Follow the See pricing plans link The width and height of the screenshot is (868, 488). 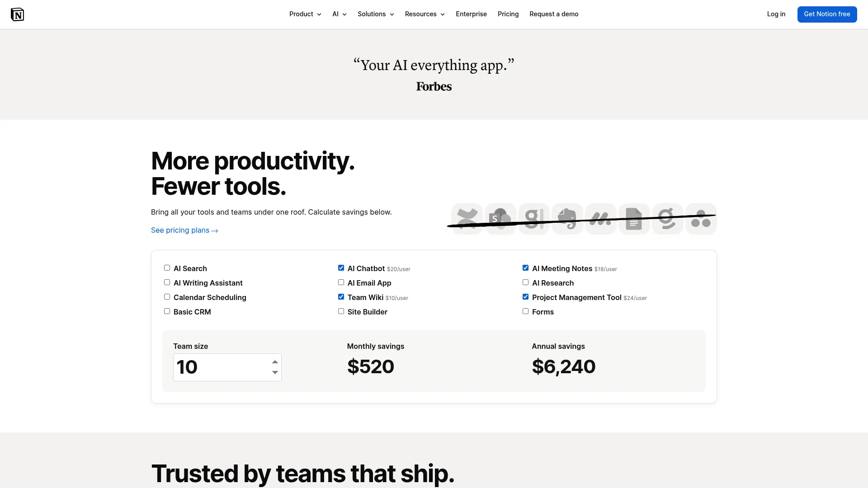pyautogui.click(x=180, y=230)
